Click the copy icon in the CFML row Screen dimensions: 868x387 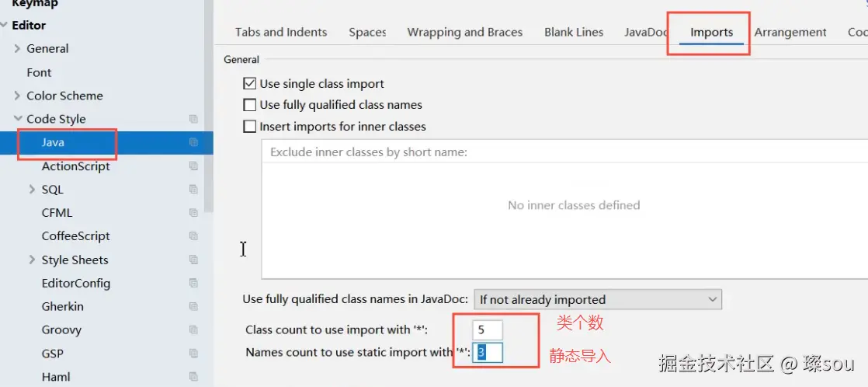pos(193,212)
